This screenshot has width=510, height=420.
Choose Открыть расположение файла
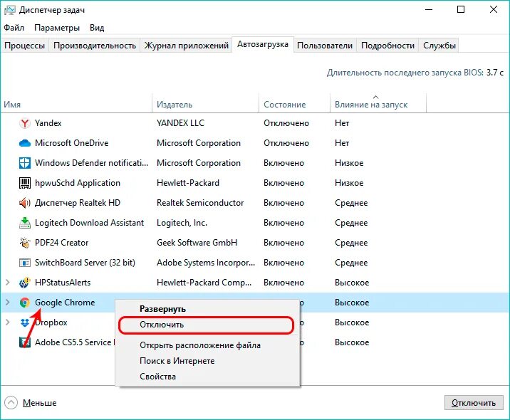click(207, 345)
